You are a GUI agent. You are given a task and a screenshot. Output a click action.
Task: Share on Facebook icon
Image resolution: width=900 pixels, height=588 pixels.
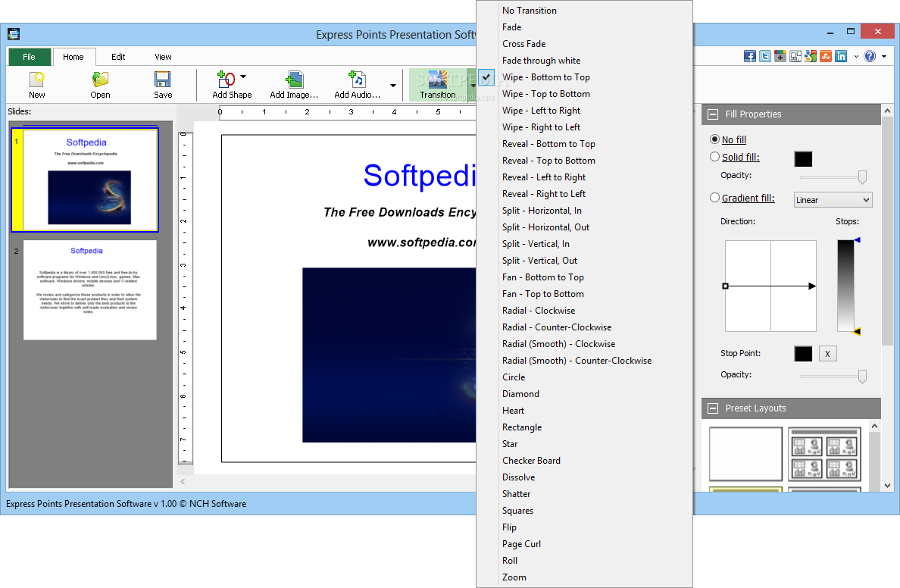tap(749, 56)
